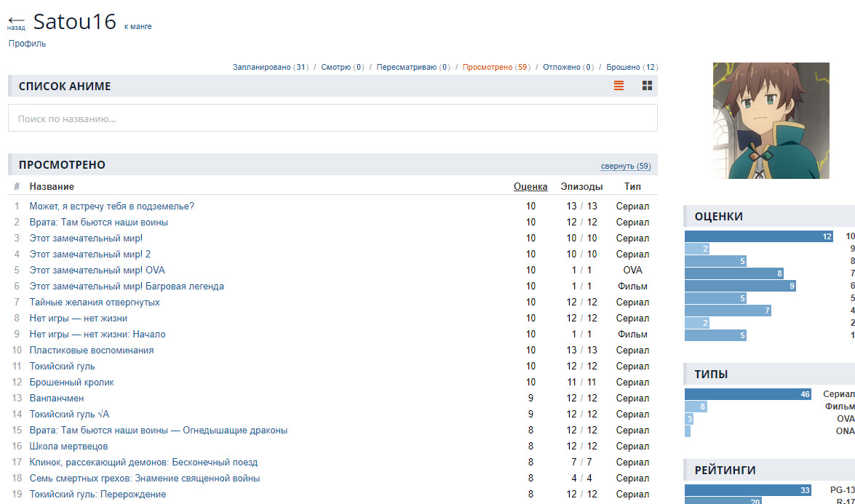This screenshot has height=504, width=855.
Task: Sort list by Оценка column
Action: click(x=530, y=186)
